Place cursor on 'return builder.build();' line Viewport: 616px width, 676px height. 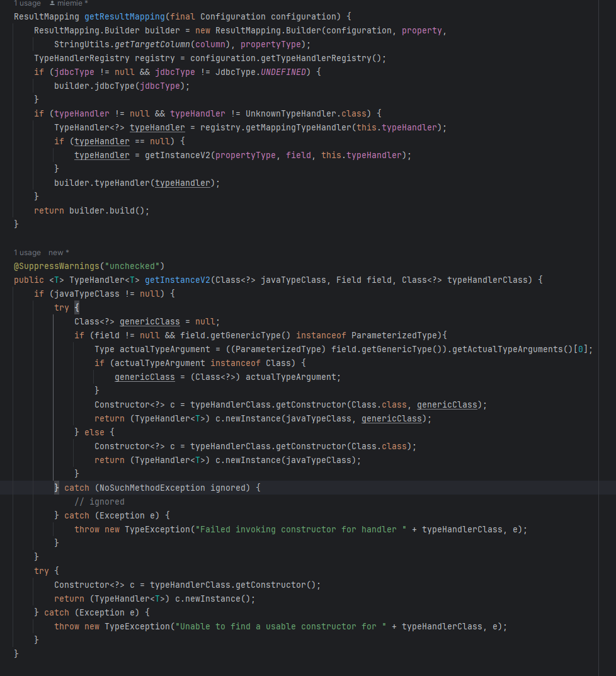point(91,210)
